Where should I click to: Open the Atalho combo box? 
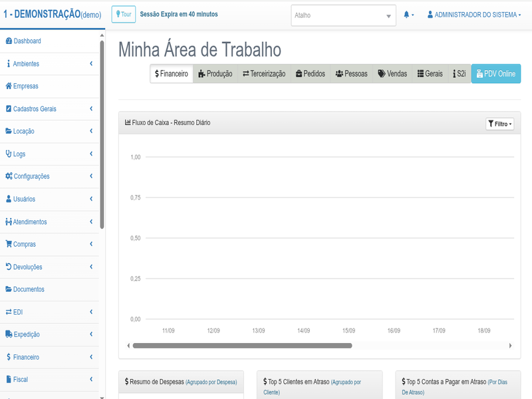click(344, 15)
